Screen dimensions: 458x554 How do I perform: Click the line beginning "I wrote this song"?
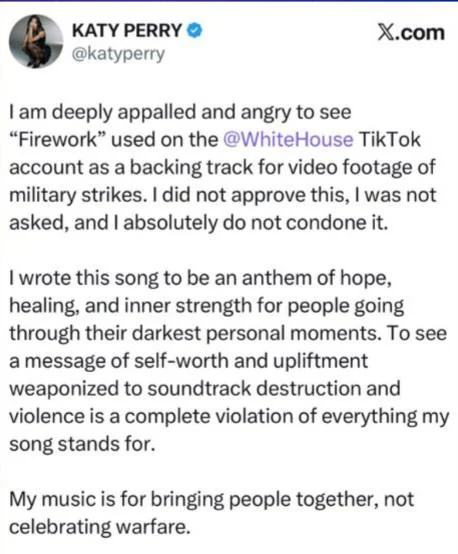tap(200, 278)
